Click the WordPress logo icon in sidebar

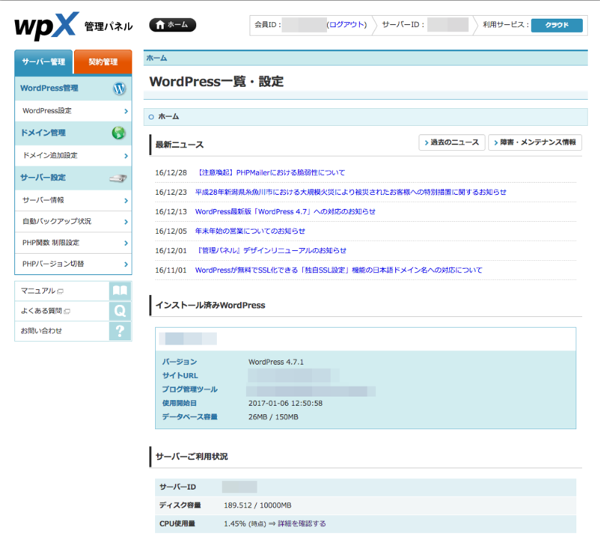coord(120,89)
